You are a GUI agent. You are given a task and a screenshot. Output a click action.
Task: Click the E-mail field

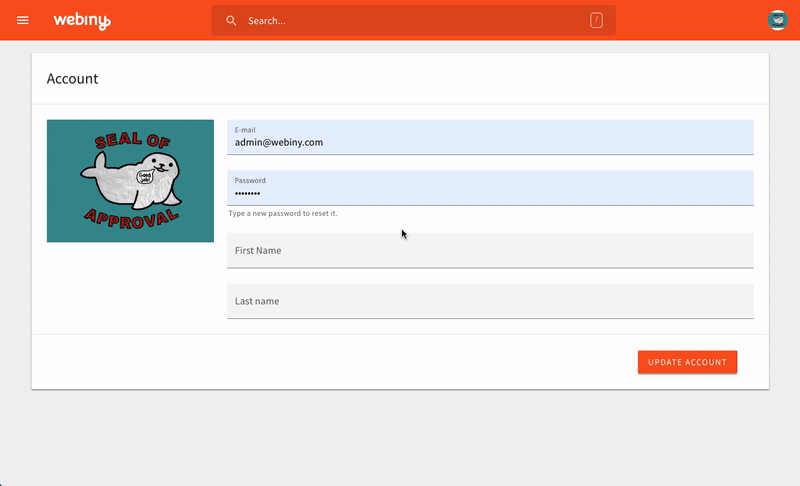point(490,137)
